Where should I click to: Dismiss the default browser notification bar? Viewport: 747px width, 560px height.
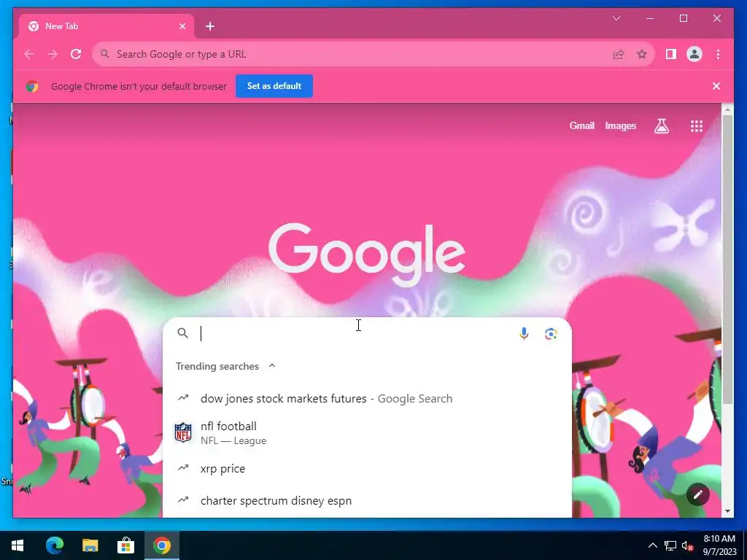click(x=716, y=86)
